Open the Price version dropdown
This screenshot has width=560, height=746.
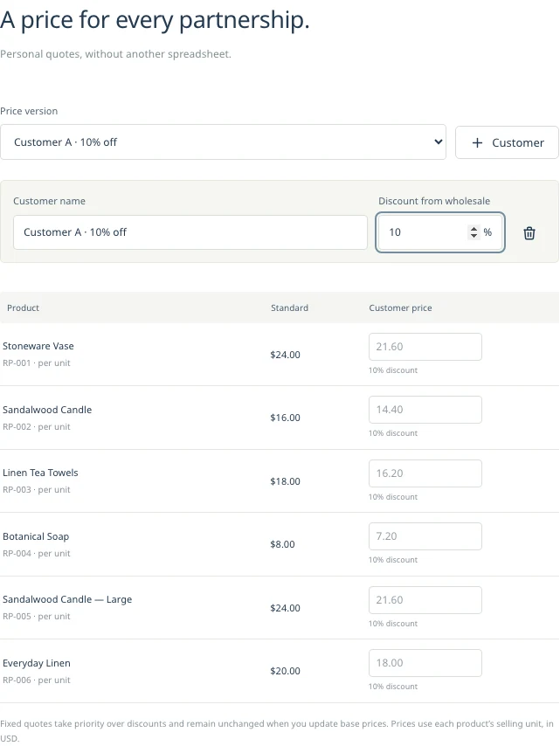coord(223,142)
